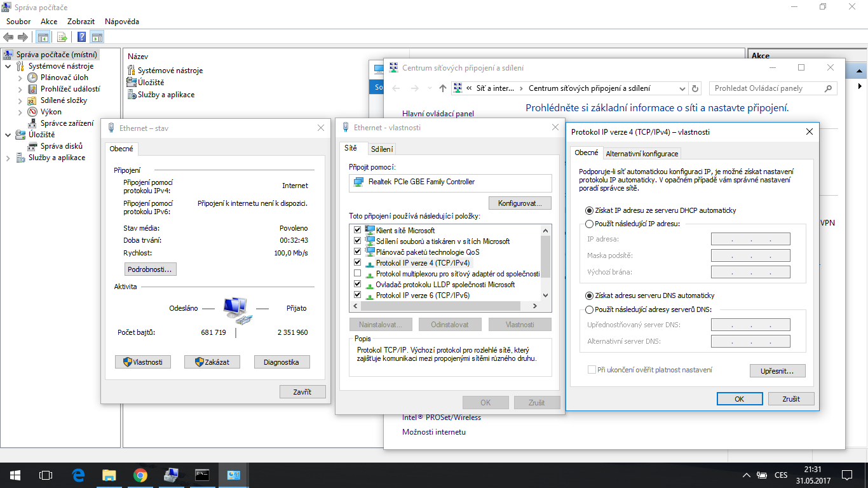The height and width of the screenshot is (488, 868).
Task: Expand the Výkon tree node
Action: point(20,112)
